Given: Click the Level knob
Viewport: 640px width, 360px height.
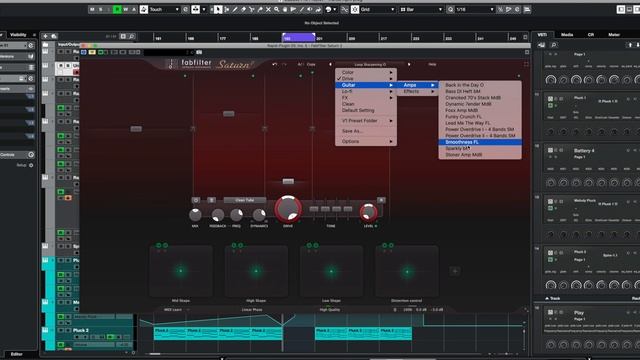Looking at the screenshot, I should tap(368, 212).
